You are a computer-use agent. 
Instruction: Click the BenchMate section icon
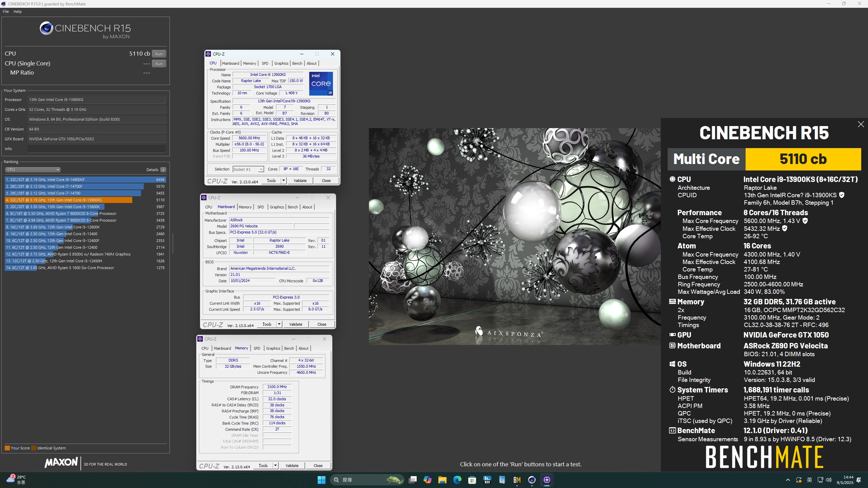point(672,430)
